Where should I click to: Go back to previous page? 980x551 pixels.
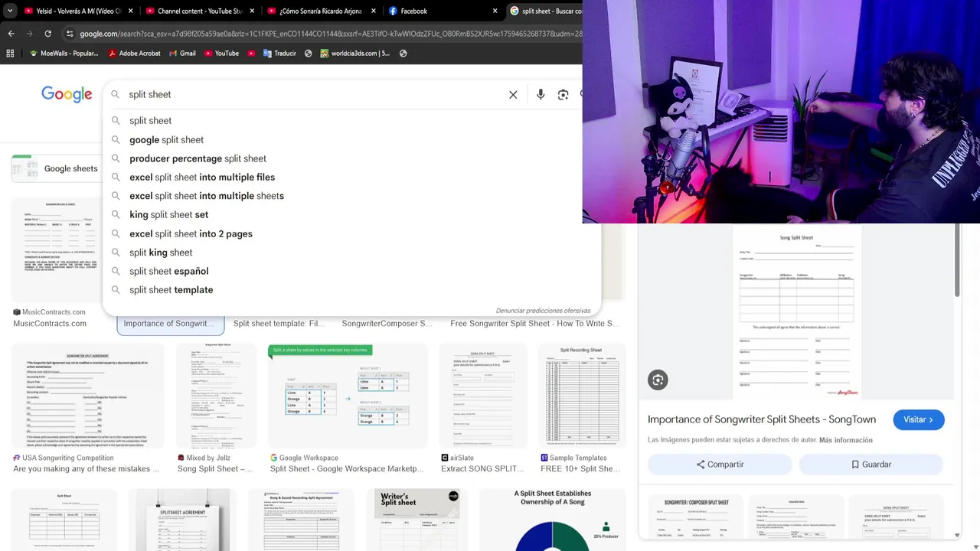point(11,34)
